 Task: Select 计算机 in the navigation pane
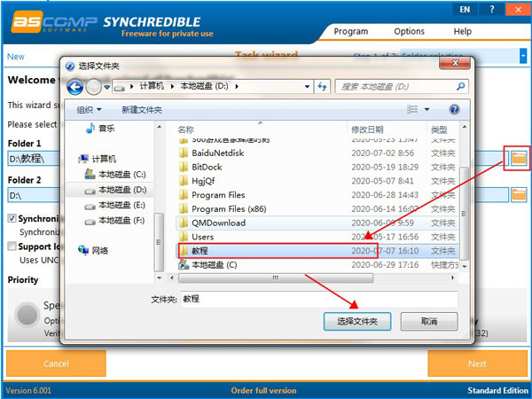click(x=98, y=159)
